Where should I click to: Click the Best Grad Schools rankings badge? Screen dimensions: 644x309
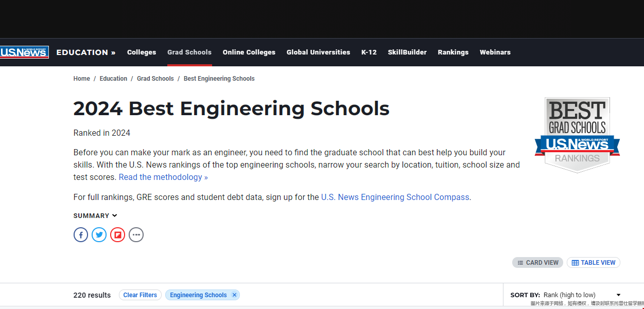tap(577, 135)
